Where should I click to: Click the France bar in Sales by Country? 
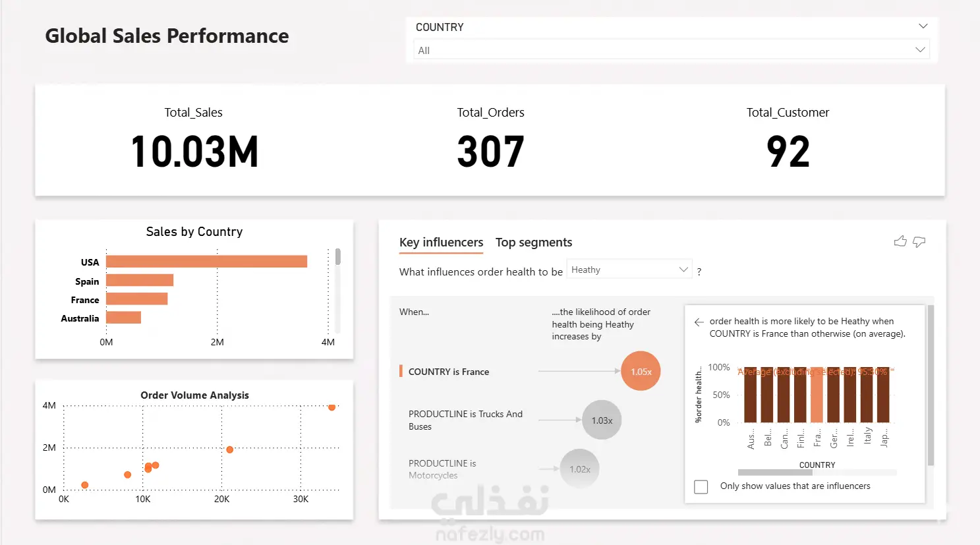[x=136, y=299]
